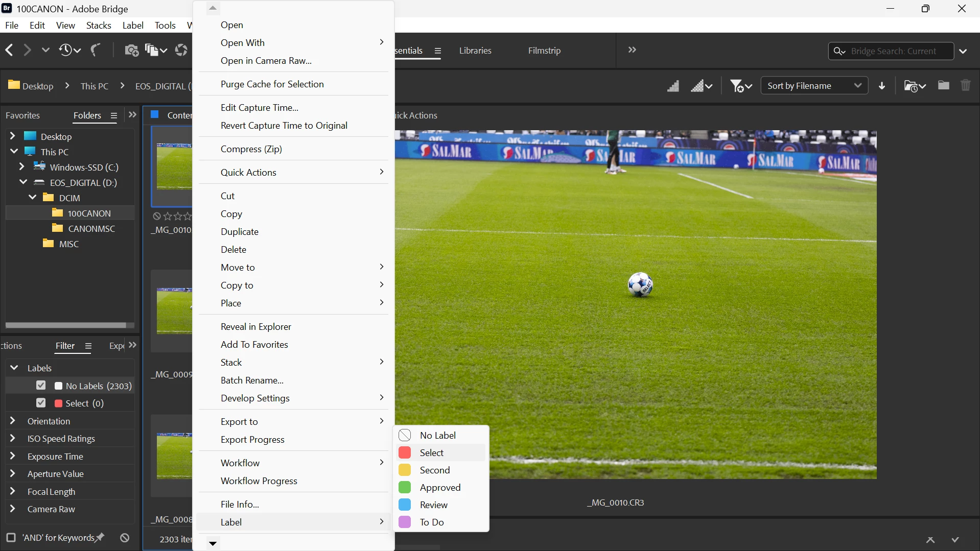Open the recent folders history icon

[x=69, y=50]
